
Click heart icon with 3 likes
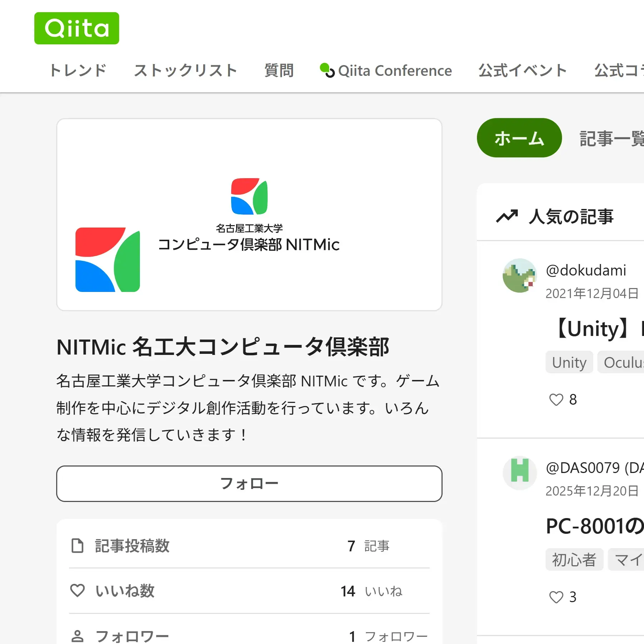(x=556, y=597)
